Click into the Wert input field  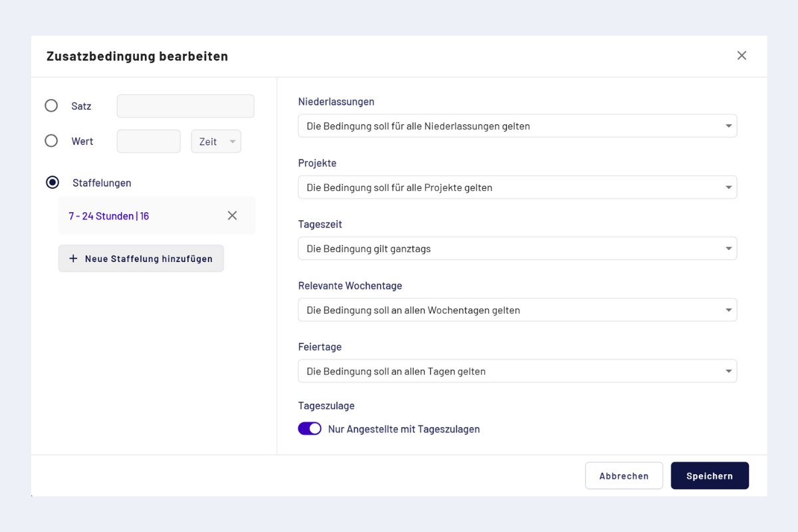[x=148, y=142]
